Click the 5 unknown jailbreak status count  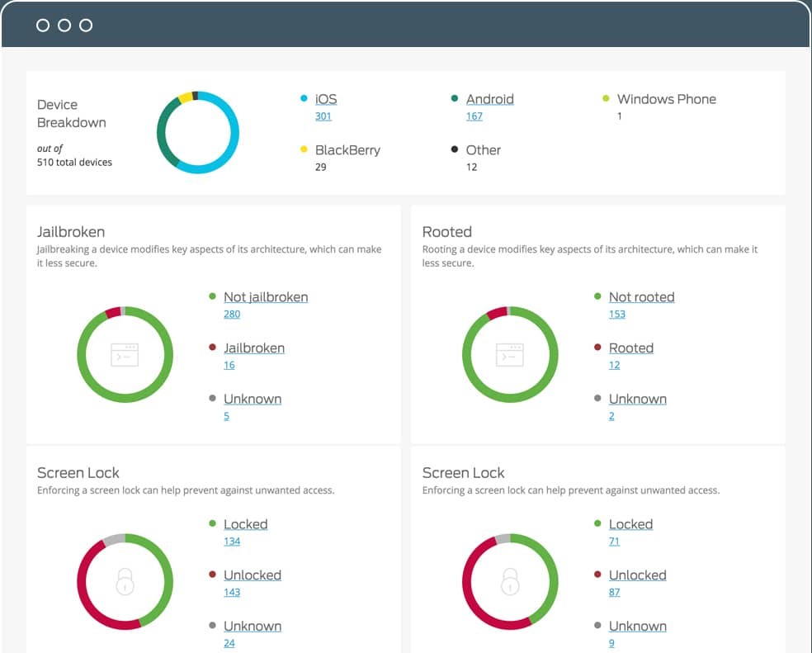tap(226, 416)
